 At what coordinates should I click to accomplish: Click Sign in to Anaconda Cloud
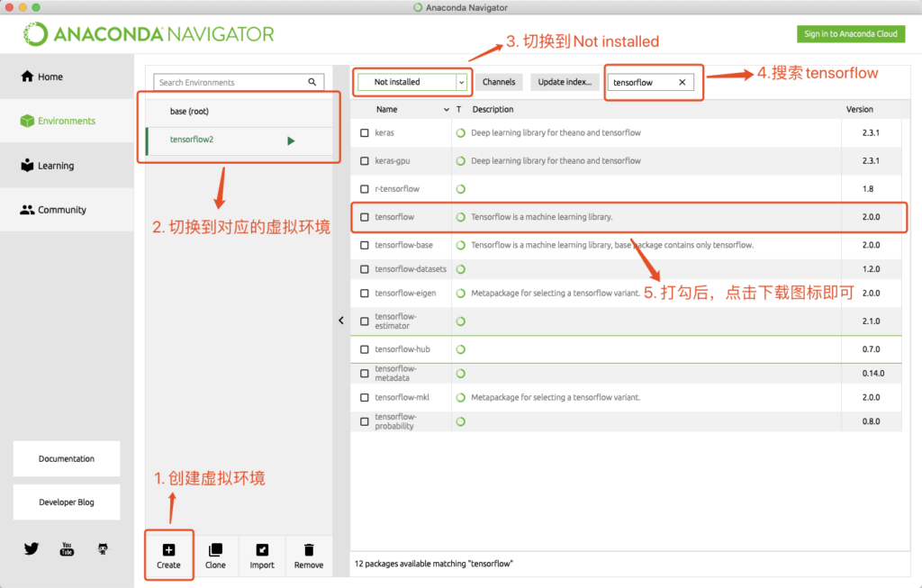point(850,33)
